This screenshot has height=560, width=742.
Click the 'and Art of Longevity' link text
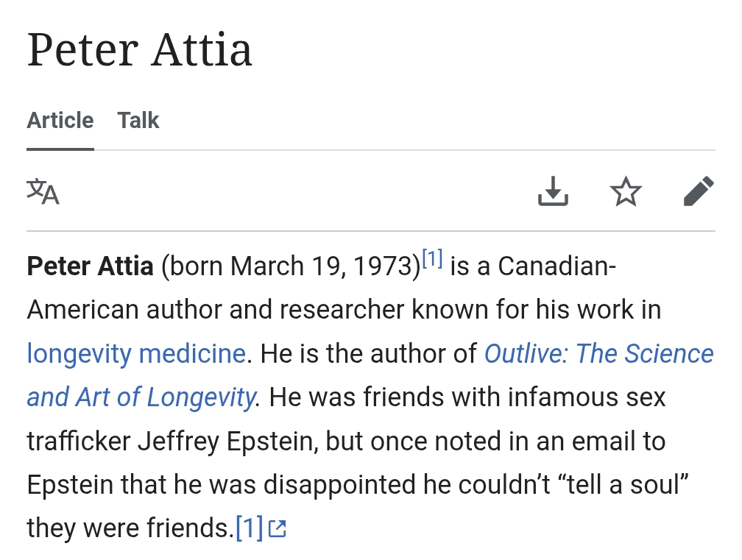141,397
